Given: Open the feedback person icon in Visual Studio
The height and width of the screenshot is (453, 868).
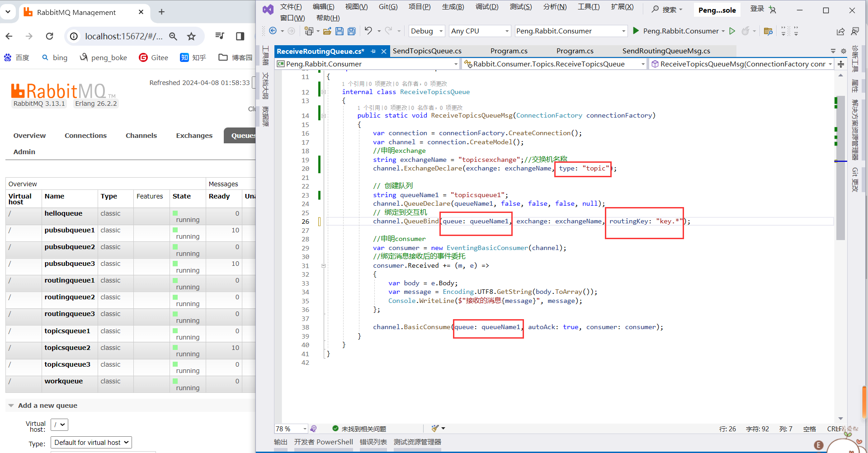Looking at the screenshot, I should click(x=855, y=31).
